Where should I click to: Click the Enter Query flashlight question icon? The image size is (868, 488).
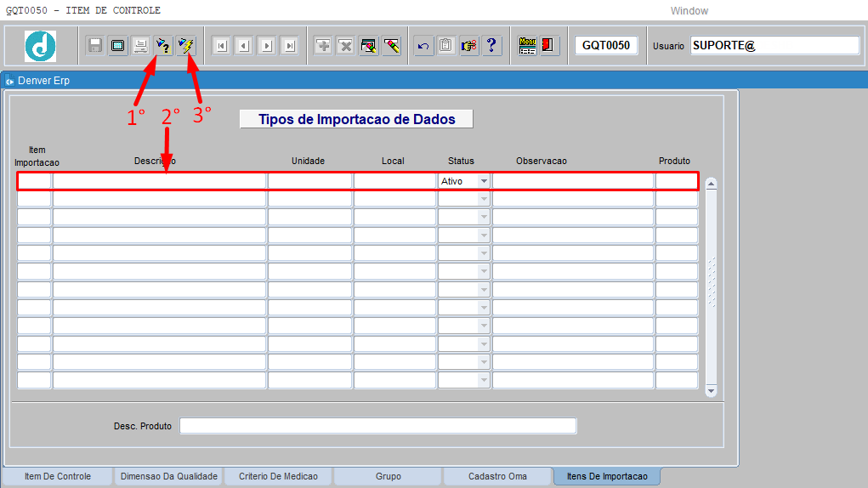pyautogui.click(x=163, y=45)
